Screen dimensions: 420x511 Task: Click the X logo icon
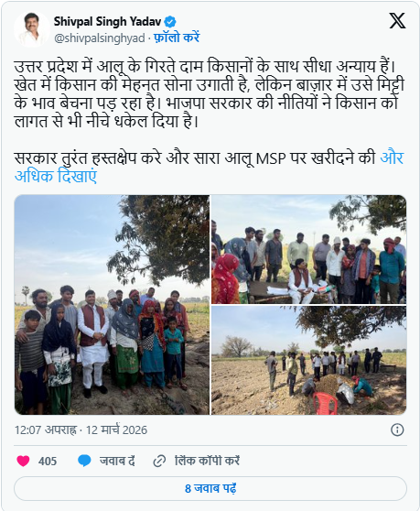click(x=397, y=21)
